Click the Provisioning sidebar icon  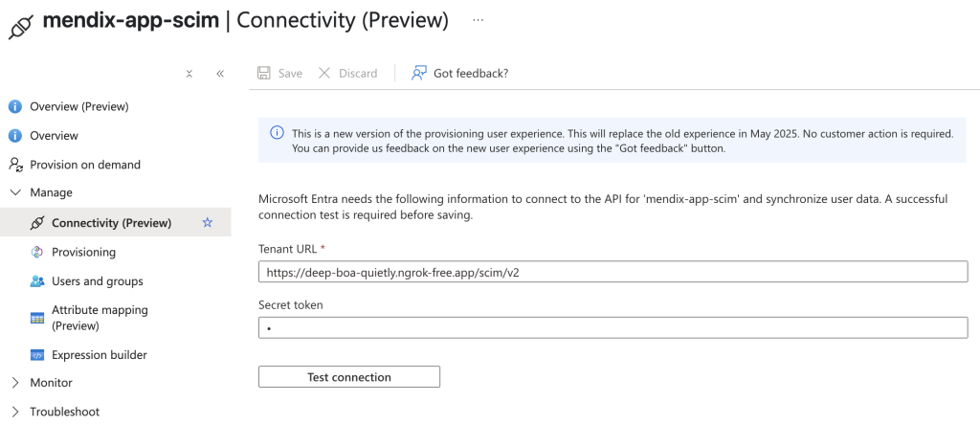click(x=37, y=252)
